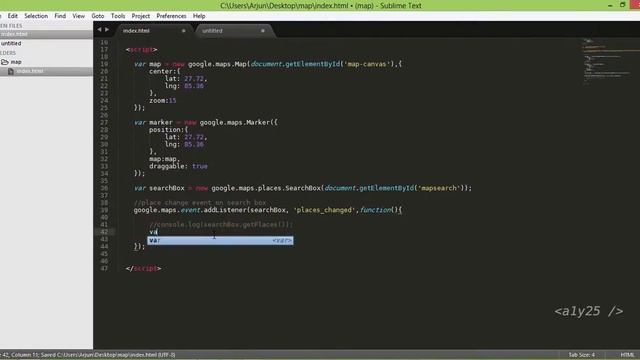The height and width of the screenshot is (360, 640).
Task: Click the place change event comment
Action: (200, 203)
